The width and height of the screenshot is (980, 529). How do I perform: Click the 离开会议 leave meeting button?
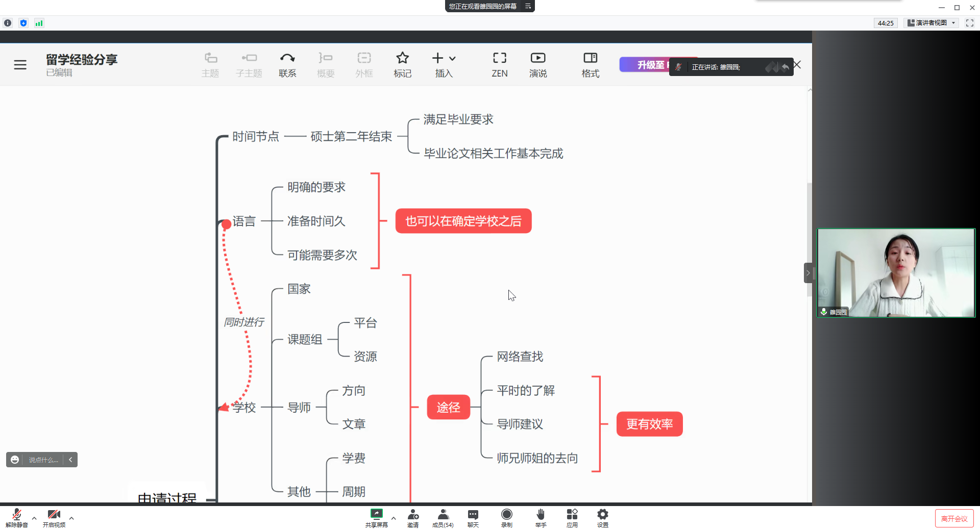click(x=954, y=518)
